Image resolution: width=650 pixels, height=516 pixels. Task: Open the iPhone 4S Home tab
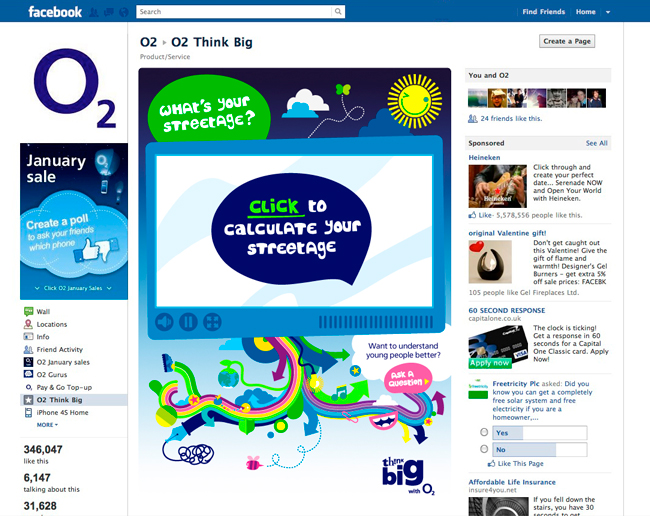(x=62, y=412)
